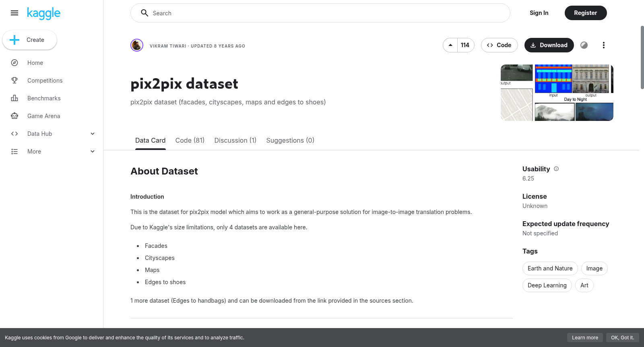Click the Maps list item

pos(152,270)
